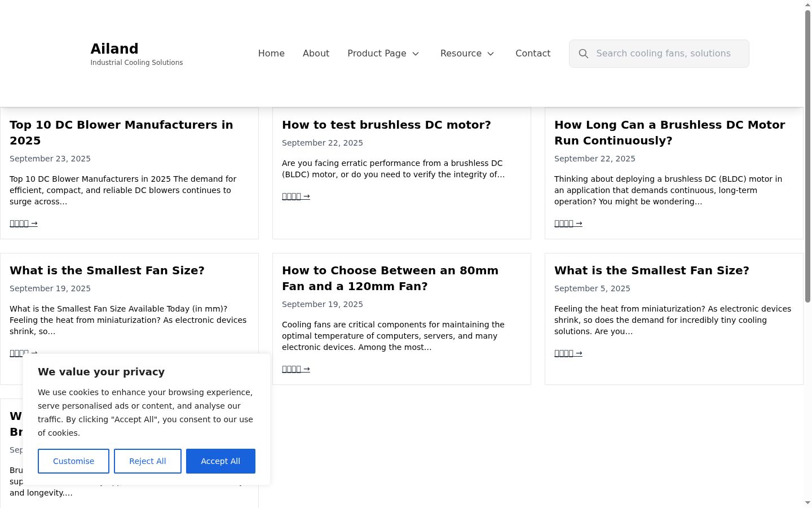This screenshot has width=812, height=508.
Task: Expand the Product Page chevron
Action: pyautogui.click(x=416, y=54)
